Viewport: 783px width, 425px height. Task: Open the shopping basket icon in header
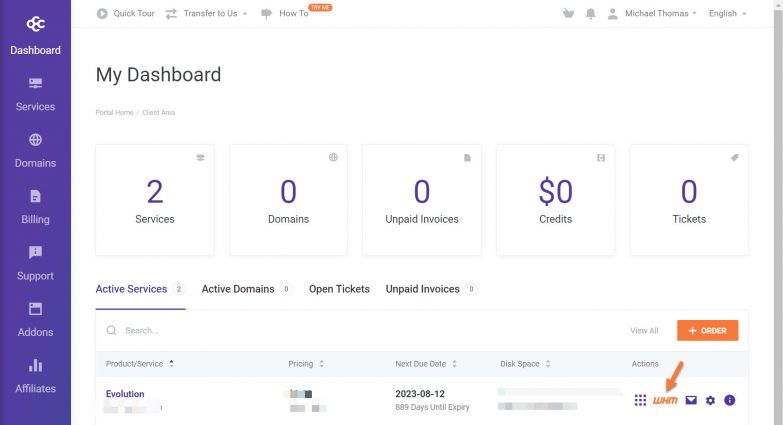[x=569, y=14]
